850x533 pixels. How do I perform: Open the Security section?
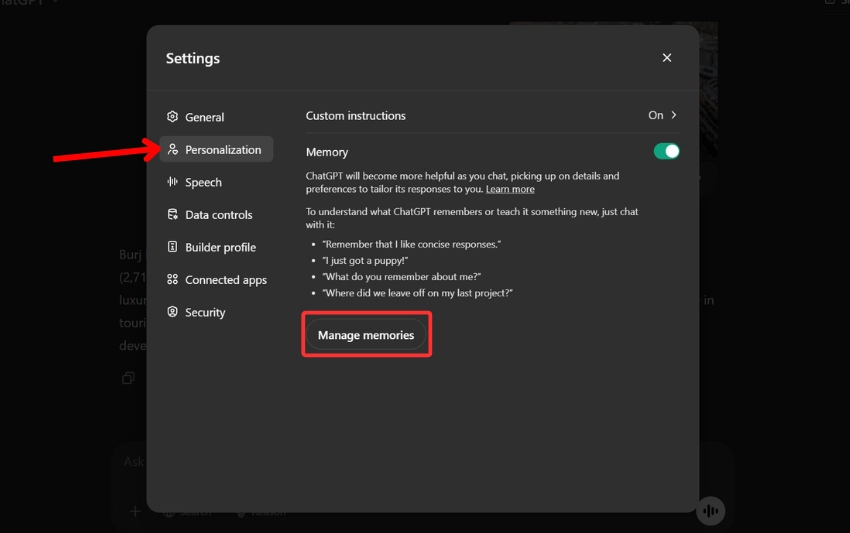coord(216,312)
